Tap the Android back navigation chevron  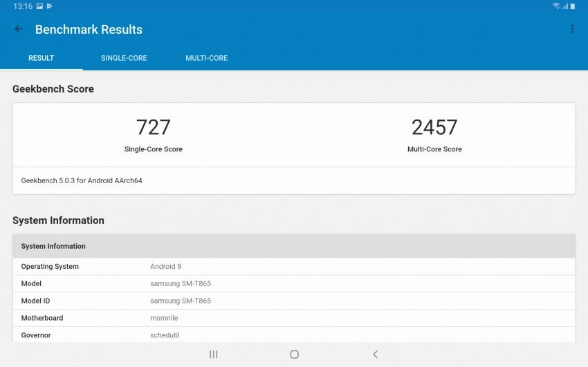[x=375, y=355]
